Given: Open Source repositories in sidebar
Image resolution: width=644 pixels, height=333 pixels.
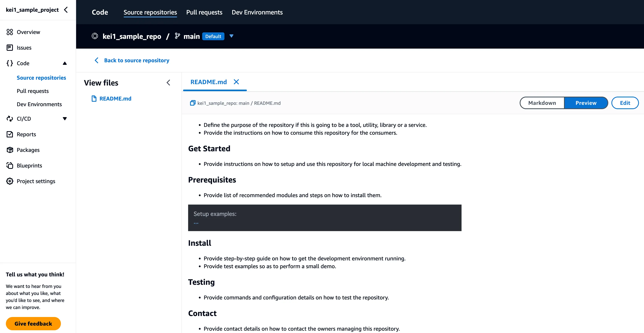Looking at the screenshot, I should click(x=41, y=78).
